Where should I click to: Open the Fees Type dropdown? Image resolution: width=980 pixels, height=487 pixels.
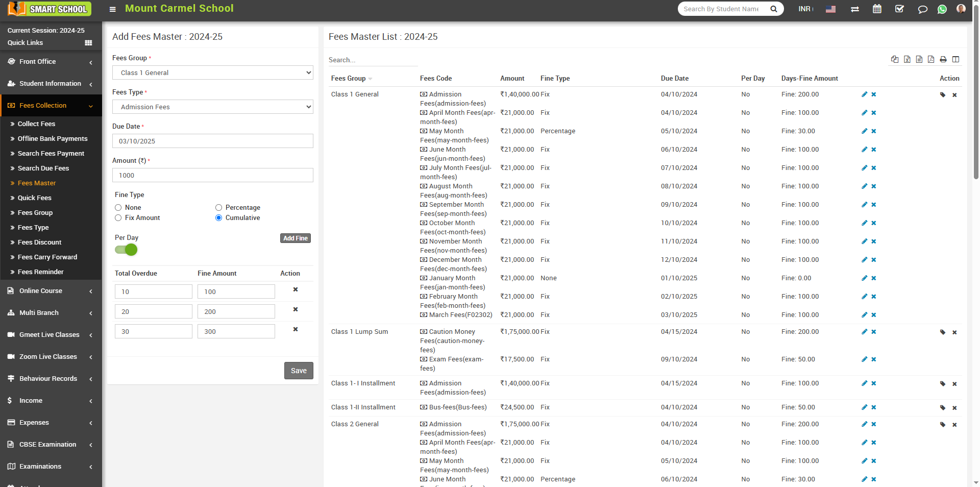212,107
